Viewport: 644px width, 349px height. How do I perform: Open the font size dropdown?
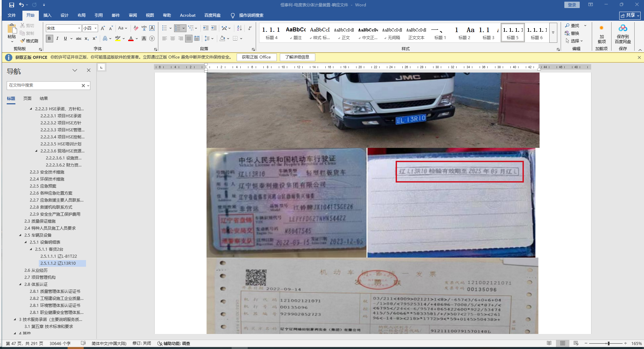(x=95, y=28)
